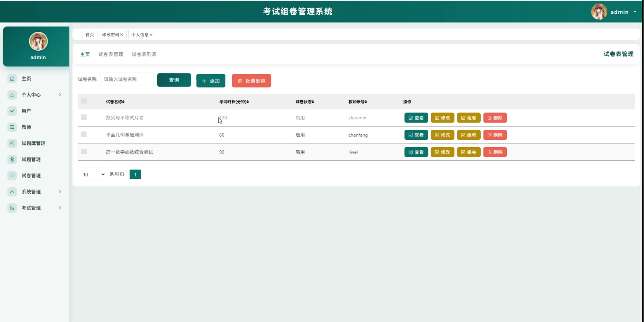Screen dimensions: 644x322
Task: Switch to the 首页 tab
Action: [90, 35]
